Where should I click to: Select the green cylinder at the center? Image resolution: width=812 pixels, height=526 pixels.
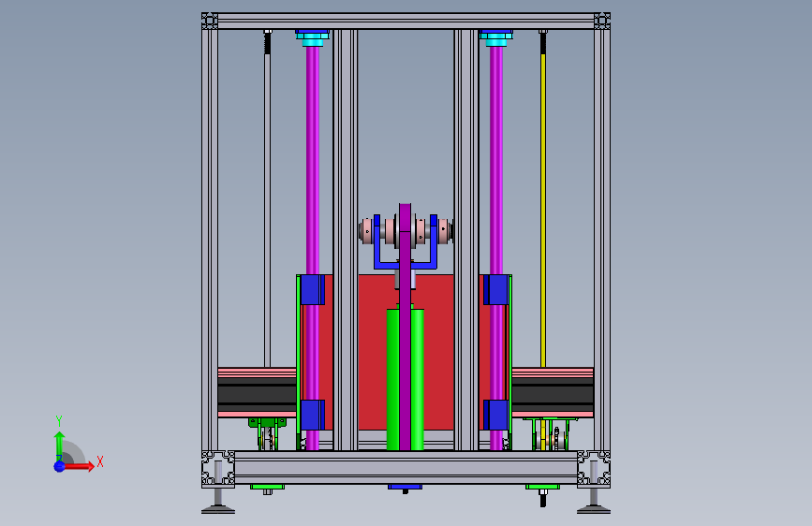coord(393,379)
